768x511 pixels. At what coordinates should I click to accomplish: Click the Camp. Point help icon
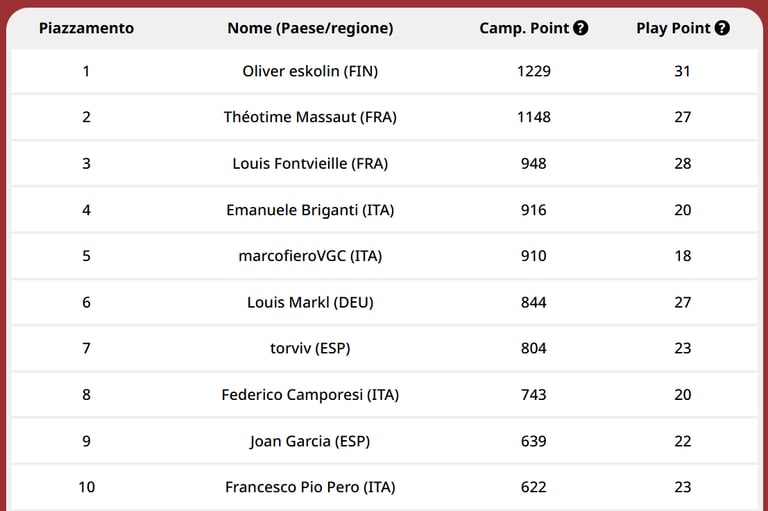tap(581, 28)
